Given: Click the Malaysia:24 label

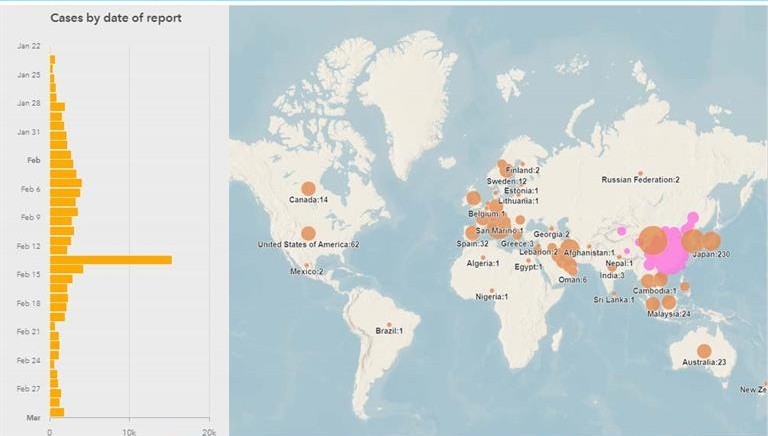Looking at the screenshot, I should tap(669, 314).
